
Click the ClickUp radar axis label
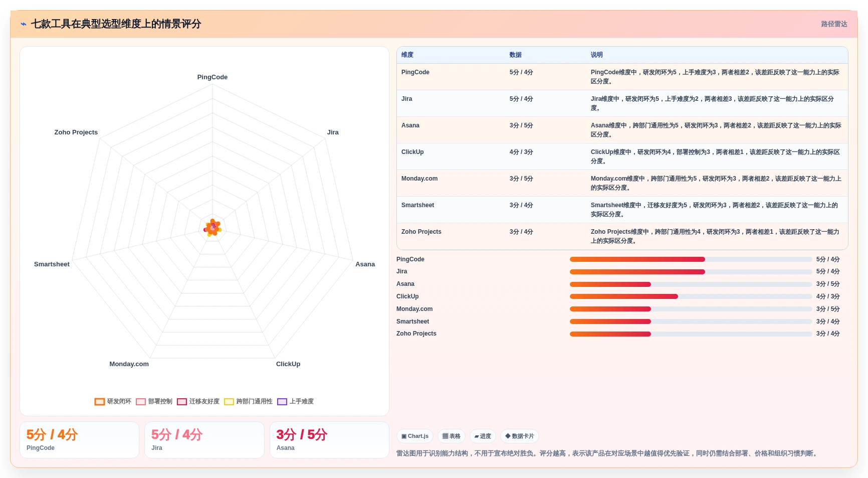(x=288, y=364)
